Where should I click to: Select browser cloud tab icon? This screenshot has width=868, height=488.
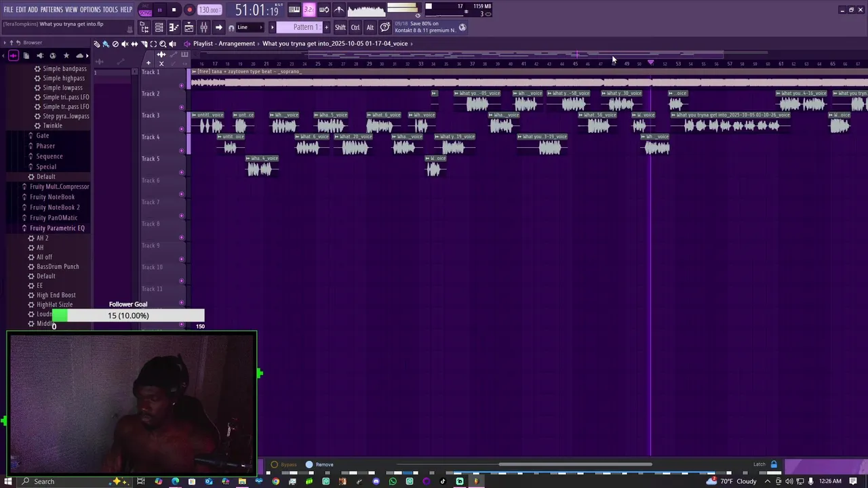click(79, 56)
